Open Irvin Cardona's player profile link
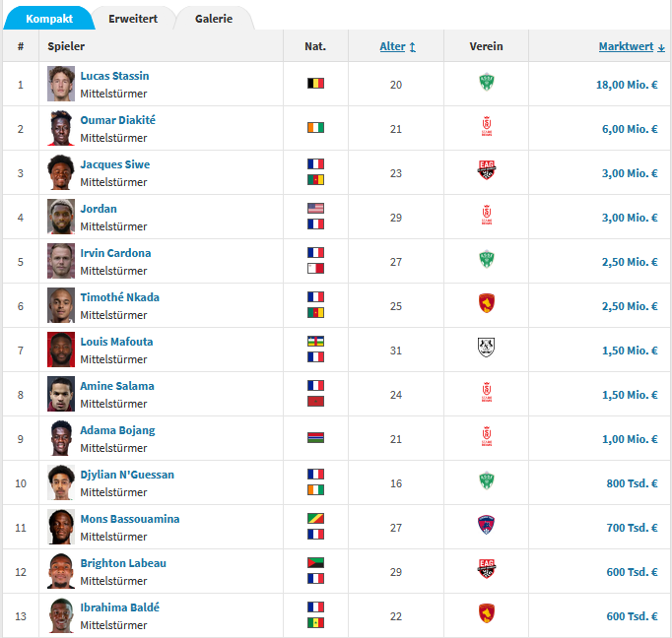 115,253
